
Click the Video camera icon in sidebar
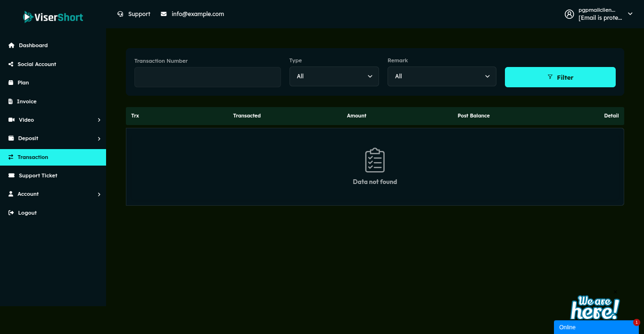click(11, 120)
